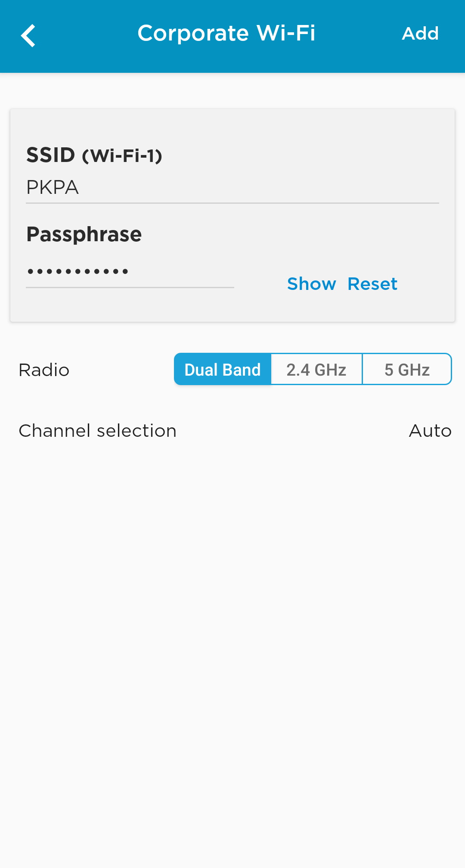
Task: Tap the (Wi-Fi-1) text beside SSID
Action: [122, 156]
